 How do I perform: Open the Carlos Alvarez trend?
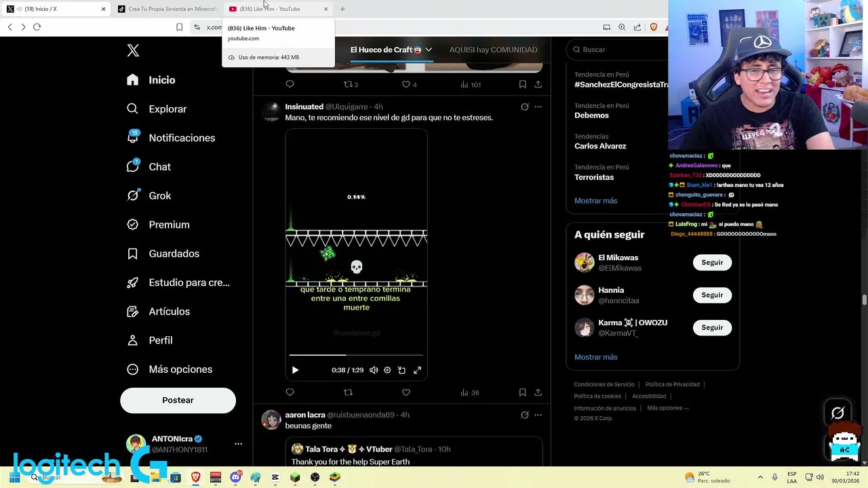(x=600, y=146)
